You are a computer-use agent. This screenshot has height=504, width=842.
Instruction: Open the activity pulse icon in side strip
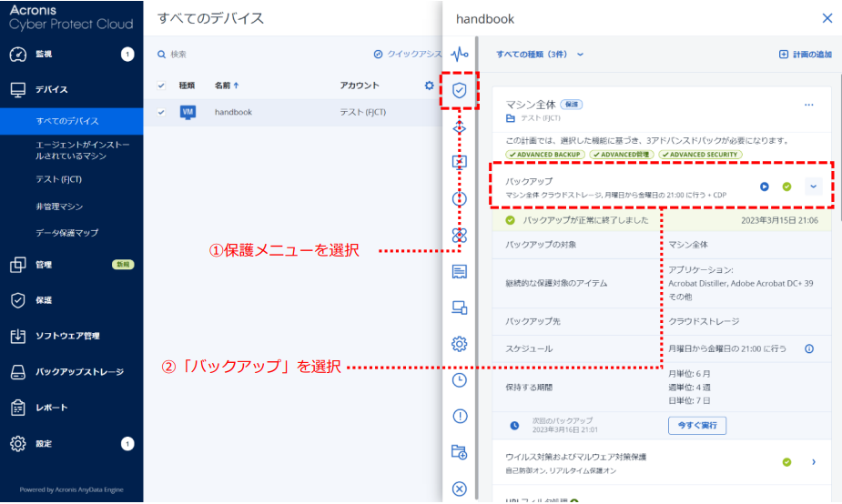point(460,54)
